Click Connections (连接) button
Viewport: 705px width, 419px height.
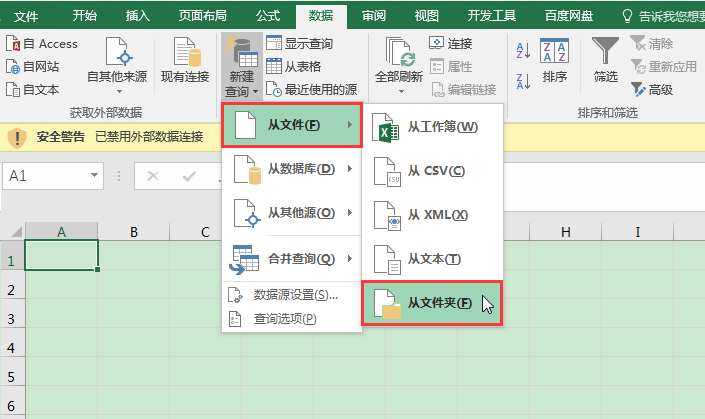coord(451,44)
